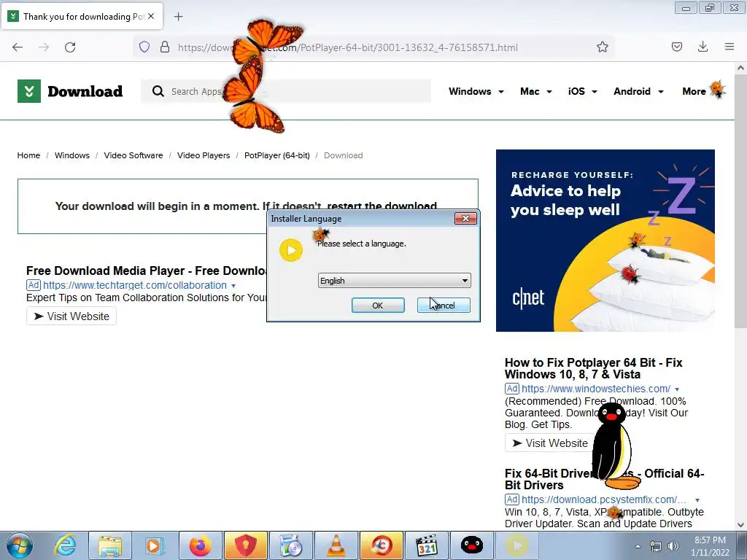The image size is (747, 560).
Task: Focus the Search Apps input field
Action: point(286,91)
